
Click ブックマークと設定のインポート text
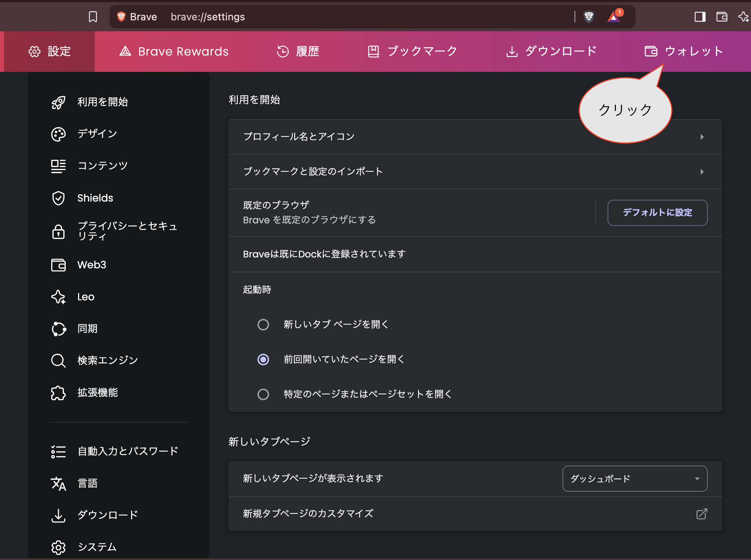point(313,171)
